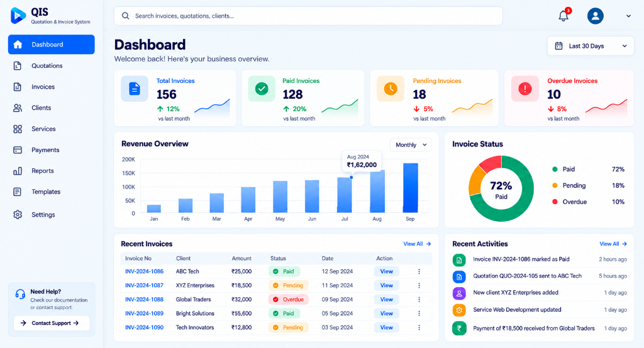Click the Sep revenue bar
Viewport: 644px width, 348px height.
coord(410,188)
